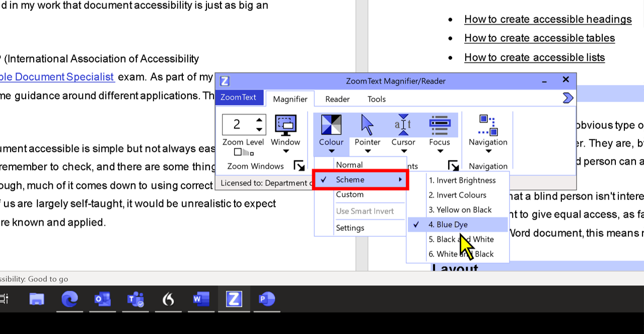
Task: Click the ZoomText taskbar icon
Action: coord(234,299)
